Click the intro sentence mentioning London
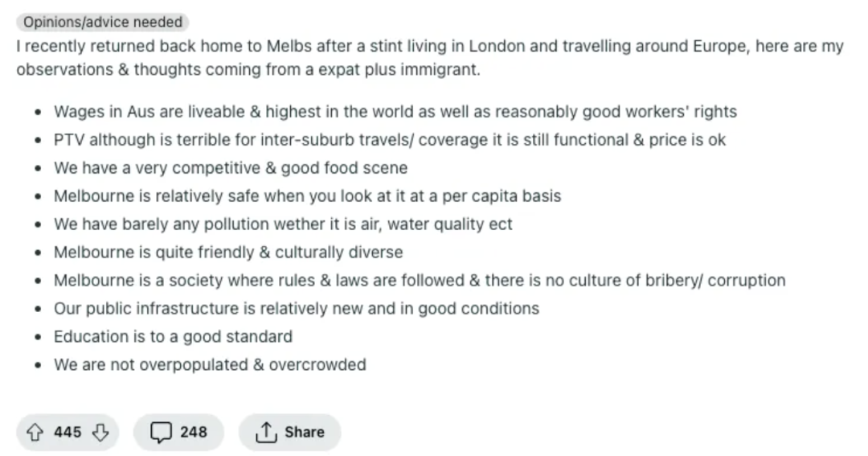Viewport: 868px width, 456px height. pos(430,46)
